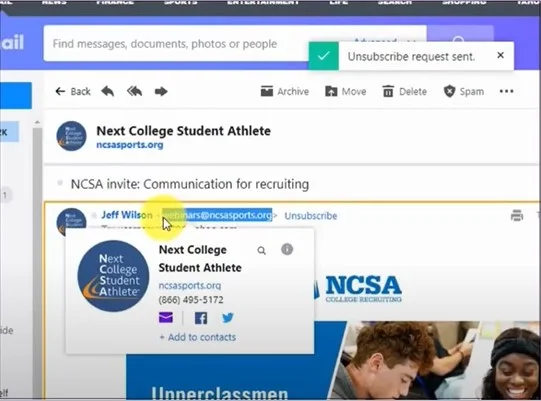Click the Back arrow button
The image size is (541, 401).
[73, 91]
